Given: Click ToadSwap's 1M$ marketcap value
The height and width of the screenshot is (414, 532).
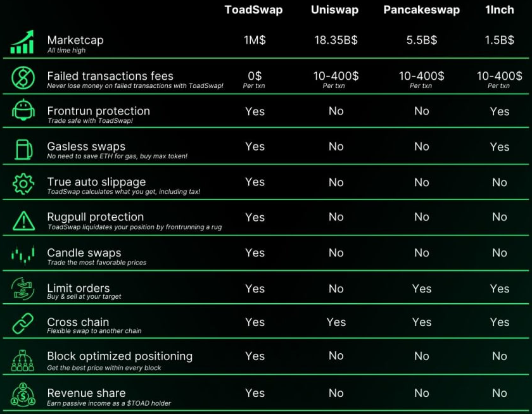Looking at the screenshot, I should point(255,40).
